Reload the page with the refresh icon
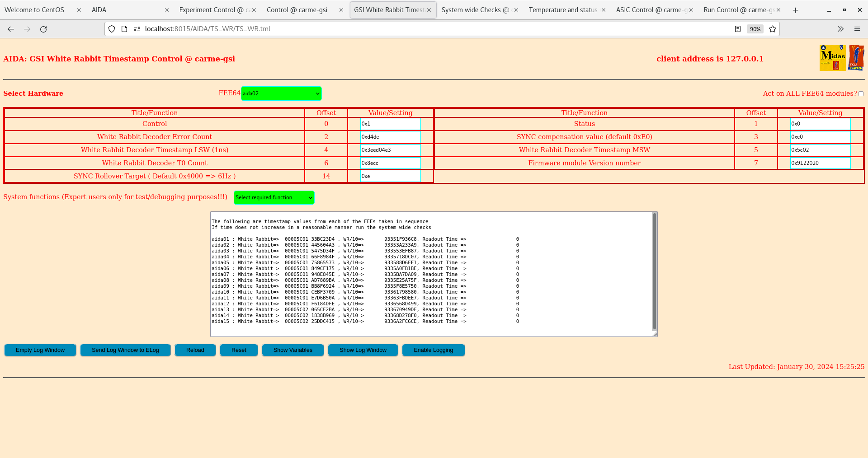This screenshot has height=458, width=868. pos(43,29)
